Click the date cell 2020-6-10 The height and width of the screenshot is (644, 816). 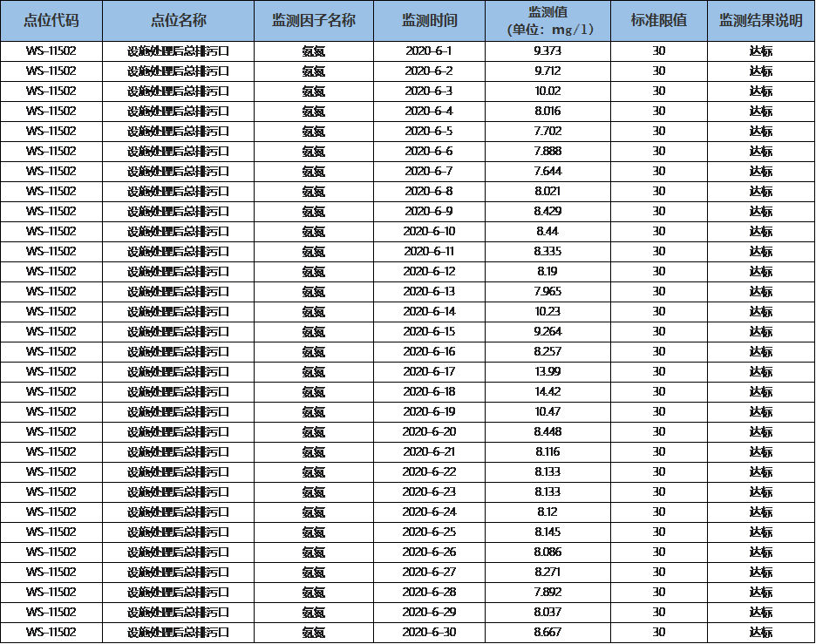pyautogui.click(x=429, y=232)
